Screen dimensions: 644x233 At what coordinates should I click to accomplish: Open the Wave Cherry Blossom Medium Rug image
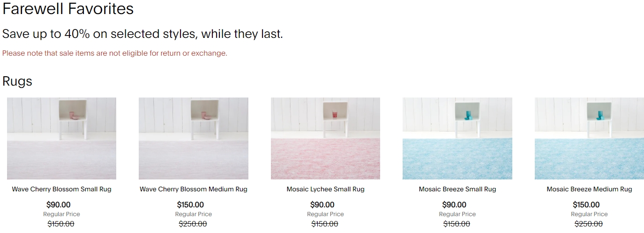point(194,138)
